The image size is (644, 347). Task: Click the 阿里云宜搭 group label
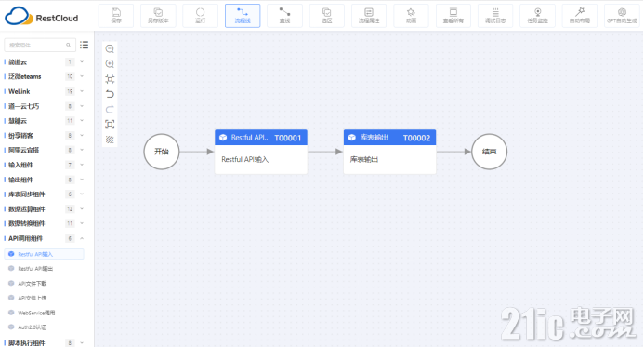click(24, 150)
